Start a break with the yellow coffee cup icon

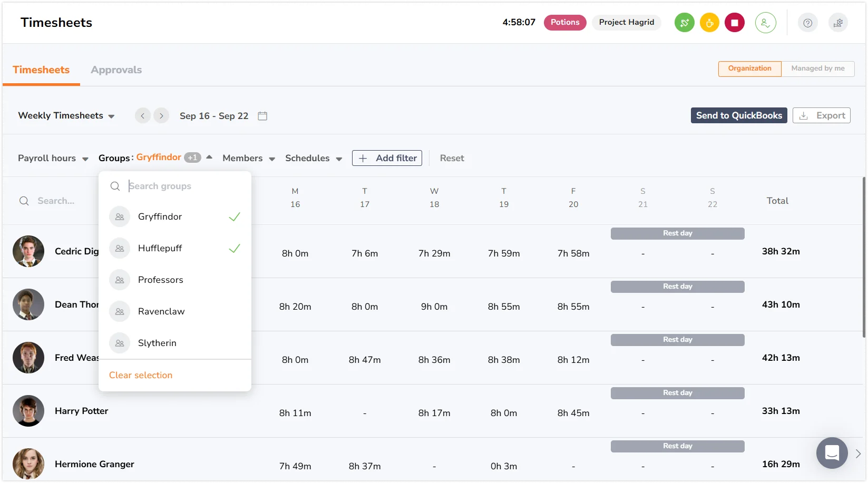pyautogui.click(x=709, y=23)
